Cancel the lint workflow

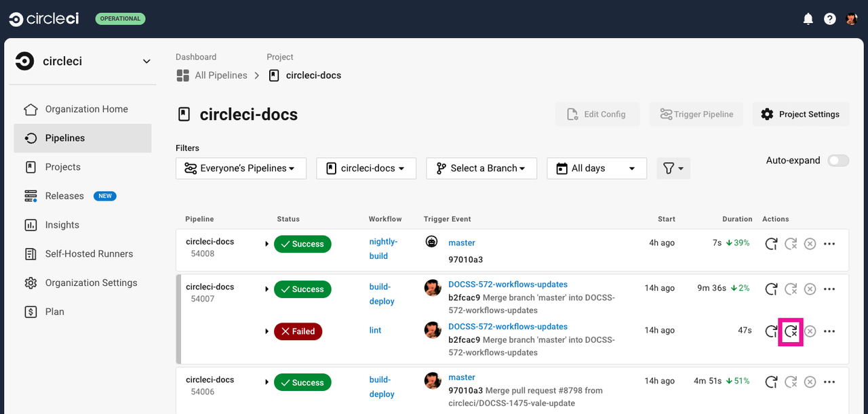coord(810,331)
